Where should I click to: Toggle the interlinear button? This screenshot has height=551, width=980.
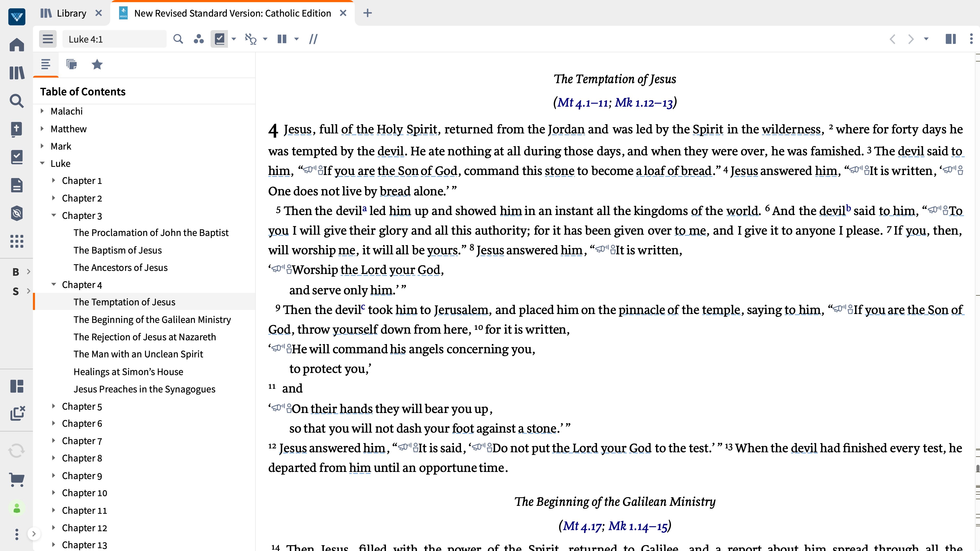point(251,39)
